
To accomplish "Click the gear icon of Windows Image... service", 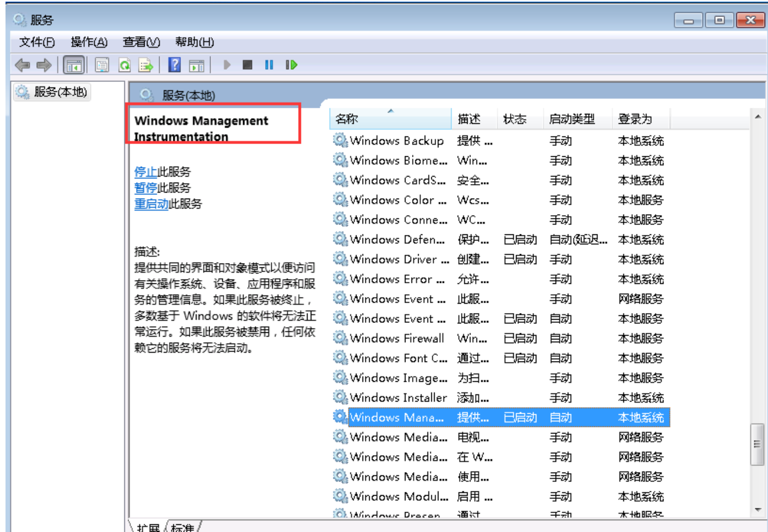I will tap(340, 377).
